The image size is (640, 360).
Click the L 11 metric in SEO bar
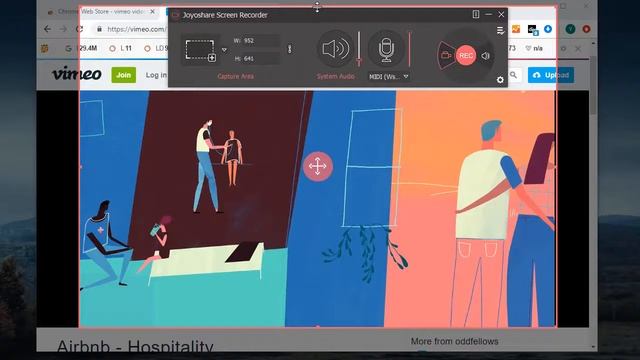click(x=120, y=48)
